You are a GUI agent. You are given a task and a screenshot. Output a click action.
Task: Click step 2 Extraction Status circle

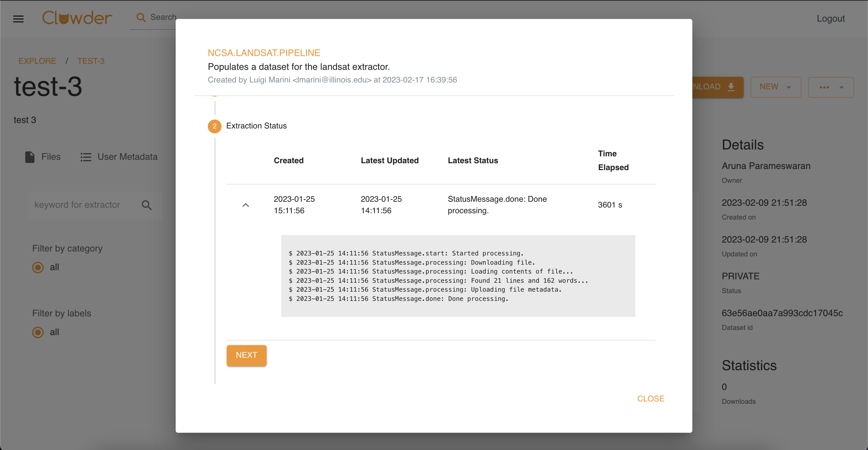[x=214, y=126]
